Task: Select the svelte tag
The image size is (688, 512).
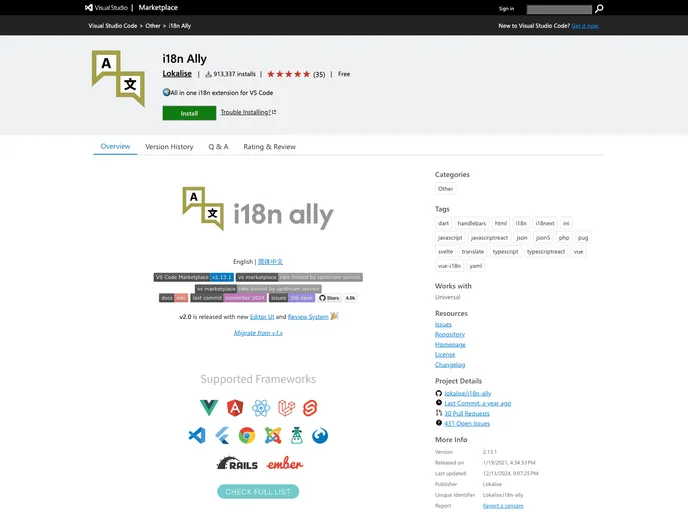Action: (445, 252)
